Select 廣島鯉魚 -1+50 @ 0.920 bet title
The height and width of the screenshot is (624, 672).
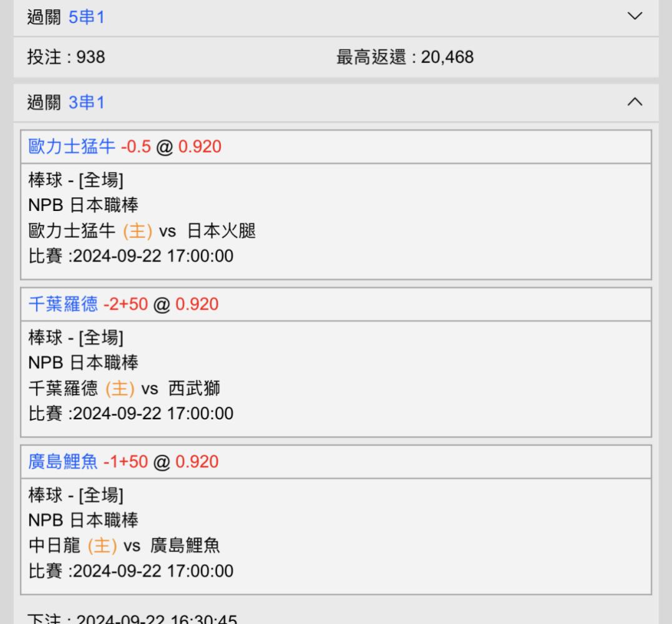(124, 462)
